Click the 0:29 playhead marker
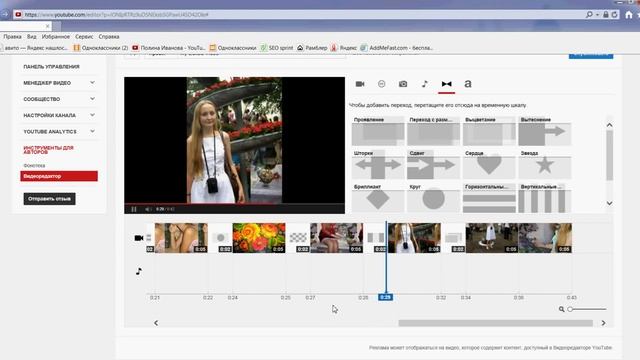The image size is (640, 360). [x=385, y=297]
